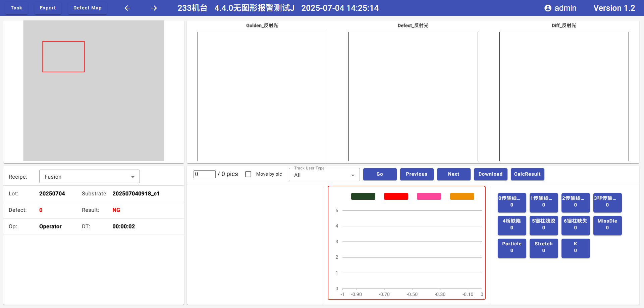Toggle the Move by pic checkbox
Image resolution: width=644 pixels, height=308 pixels.
coord(248,174)
